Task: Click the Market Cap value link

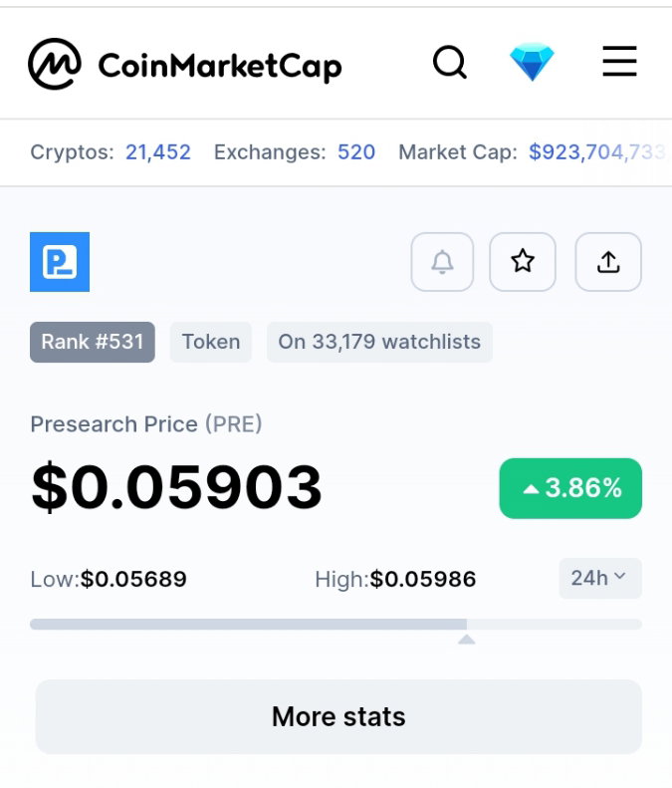Action: tap(599, 151)
